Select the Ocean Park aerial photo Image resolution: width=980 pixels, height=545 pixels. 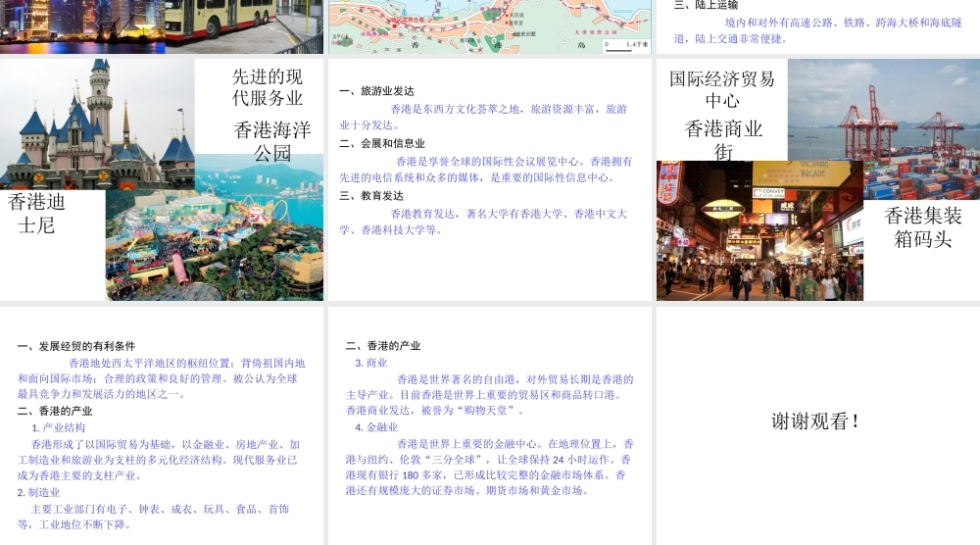(215, 227)
